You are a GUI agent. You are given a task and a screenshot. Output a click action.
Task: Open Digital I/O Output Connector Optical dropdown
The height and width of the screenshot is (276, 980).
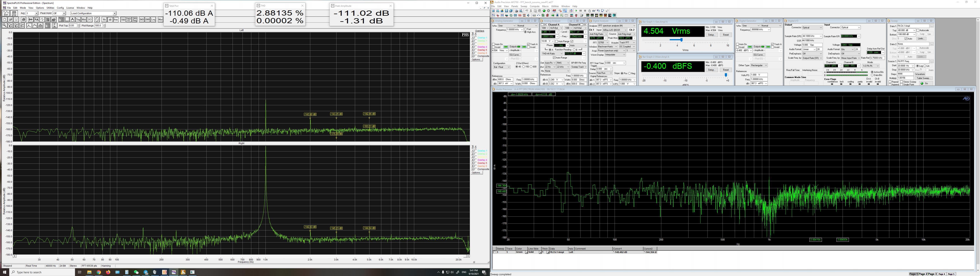[x=812, y=27]
